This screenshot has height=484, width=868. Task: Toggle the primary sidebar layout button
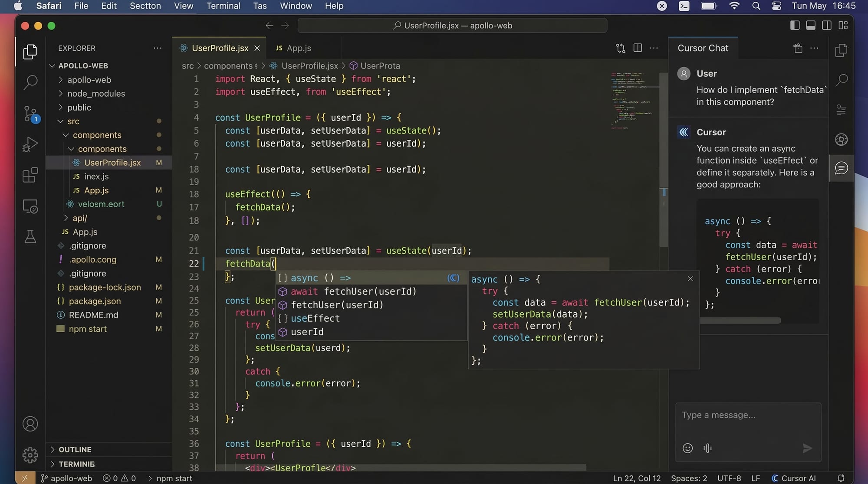(x=795, y=26)
